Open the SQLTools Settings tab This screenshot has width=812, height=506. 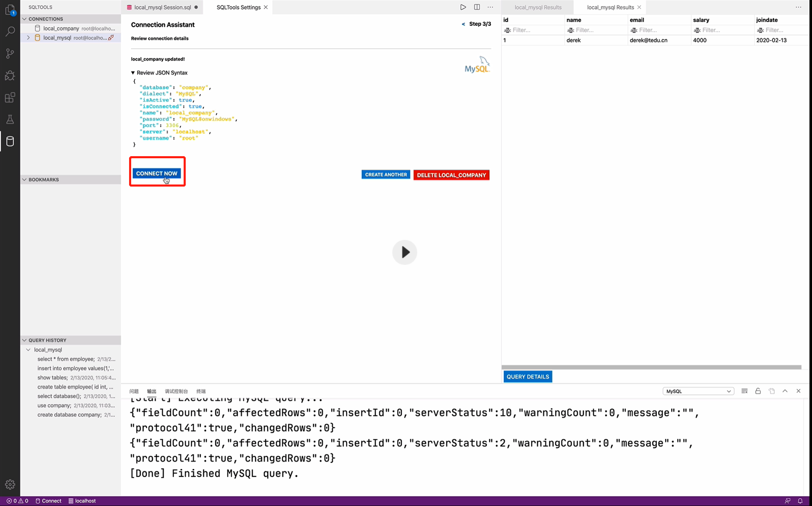(x=239, y=7)
